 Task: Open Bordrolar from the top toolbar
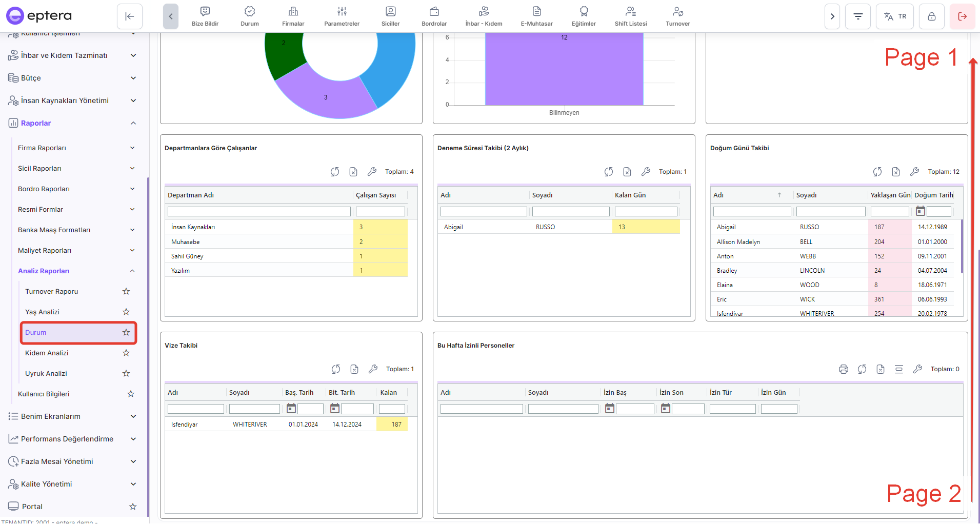pos(434,16)
